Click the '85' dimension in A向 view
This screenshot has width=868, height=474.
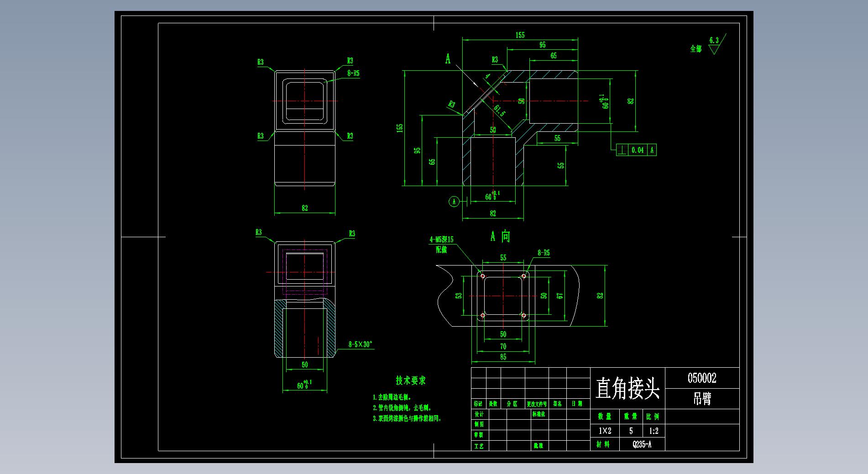click(x=503, y=357)
